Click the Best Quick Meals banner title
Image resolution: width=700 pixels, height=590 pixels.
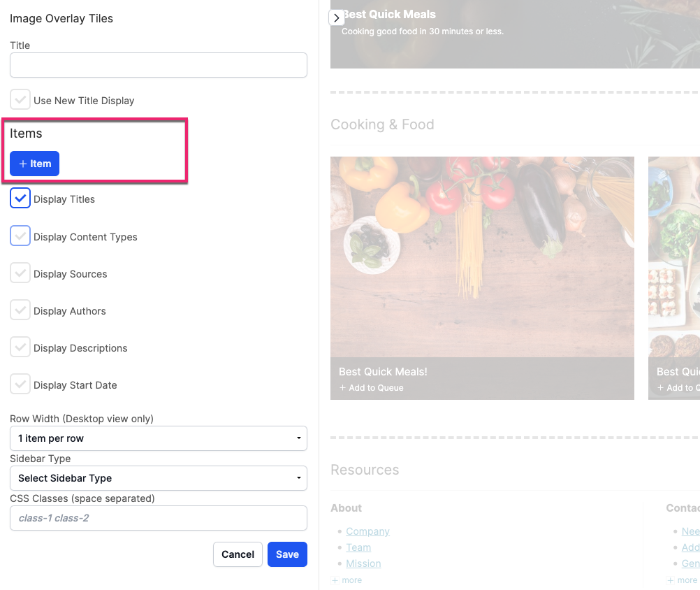pos(389,14)
